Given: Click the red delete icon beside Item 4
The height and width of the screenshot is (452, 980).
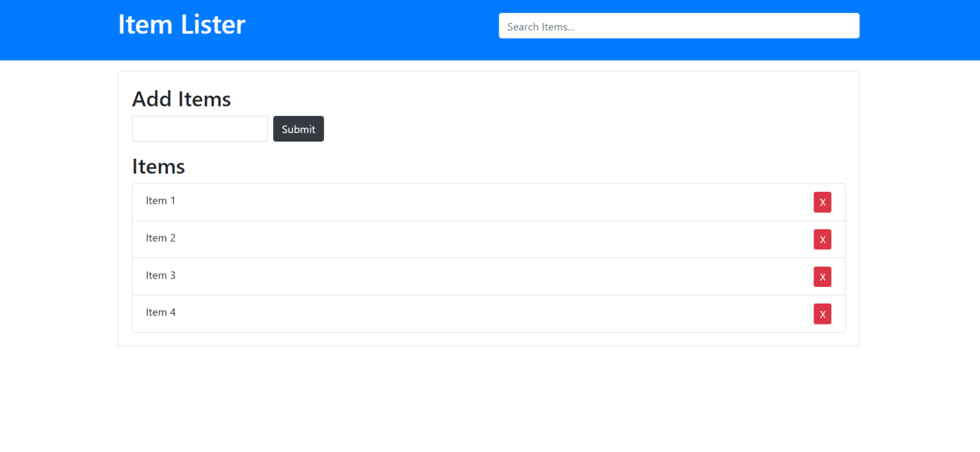Looking at the screenshot, I should coord(822,313).
